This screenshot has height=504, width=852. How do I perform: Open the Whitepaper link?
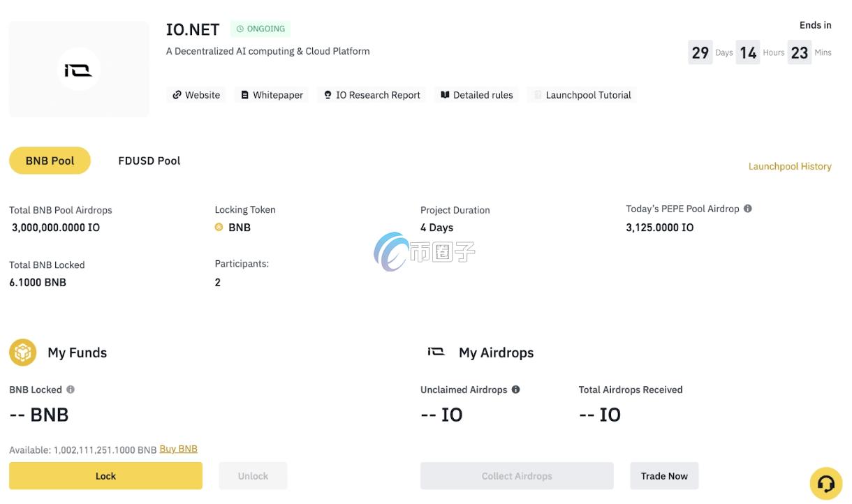[x=272, y=95]
